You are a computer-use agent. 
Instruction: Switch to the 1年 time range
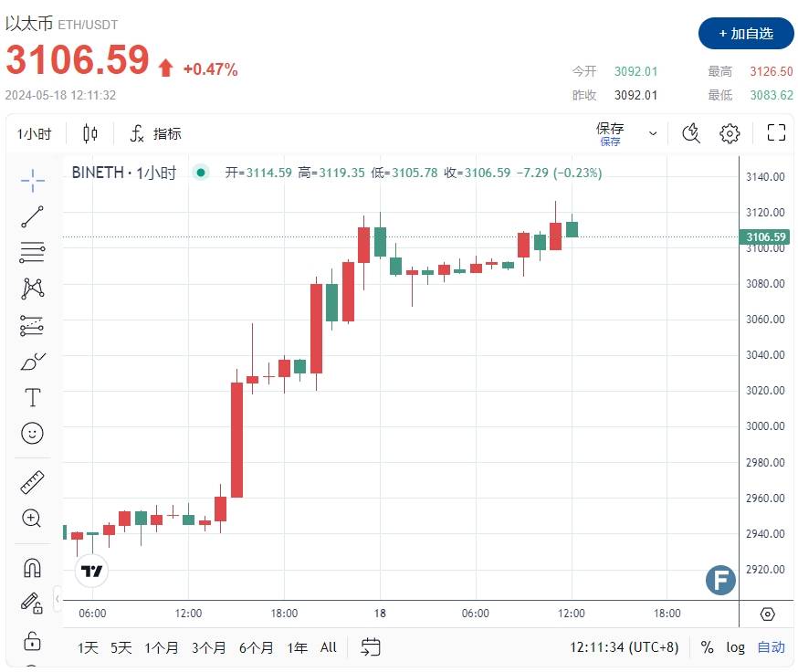coord(297,647)
